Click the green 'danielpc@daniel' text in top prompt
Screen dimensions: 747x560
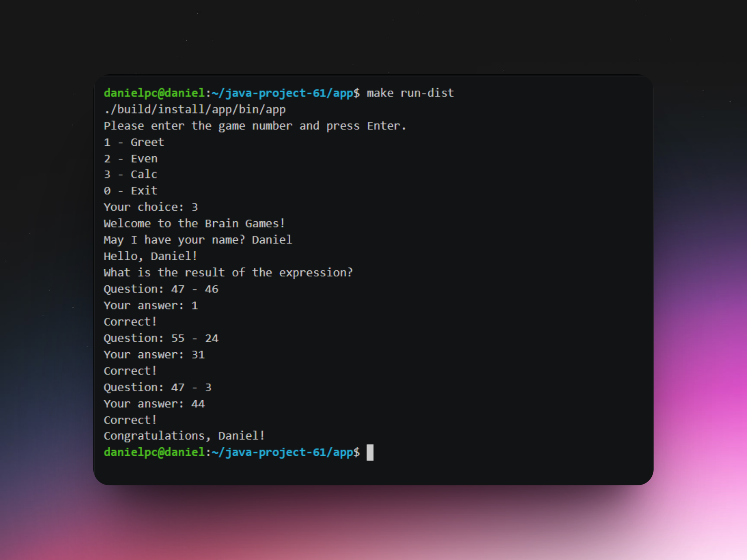(154, 93)
